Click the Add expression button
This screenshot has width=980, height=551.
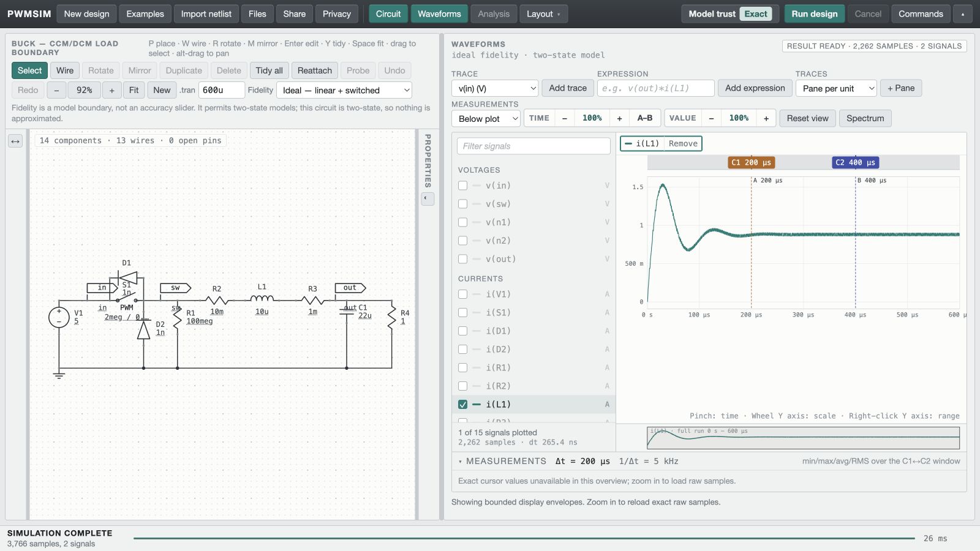[x=755, y=88]
